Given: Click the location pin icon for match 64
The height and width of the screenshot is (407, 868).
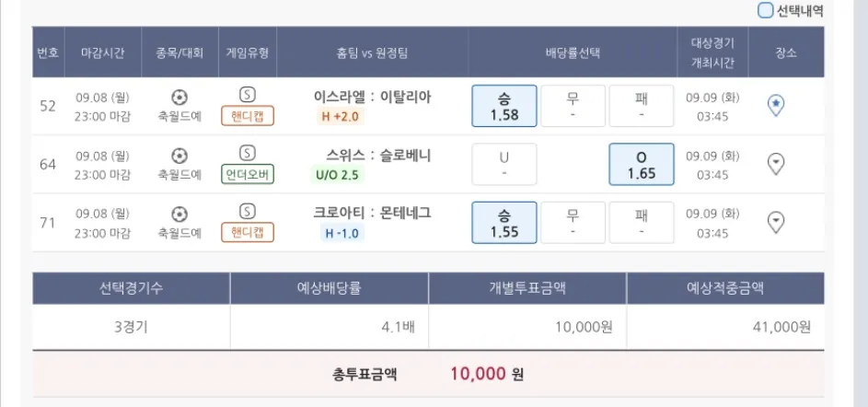Looking at the screenshot, I should pos(776,164).
